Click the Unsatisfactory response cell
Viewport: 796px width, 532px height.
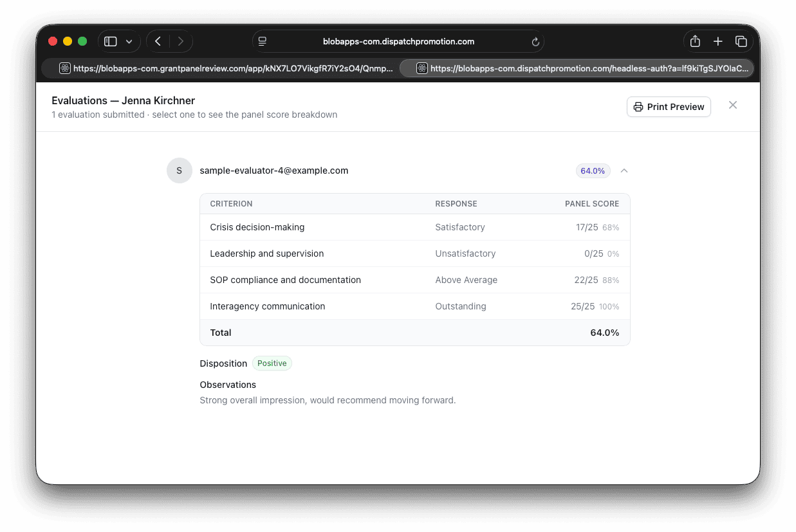[465, 253]
